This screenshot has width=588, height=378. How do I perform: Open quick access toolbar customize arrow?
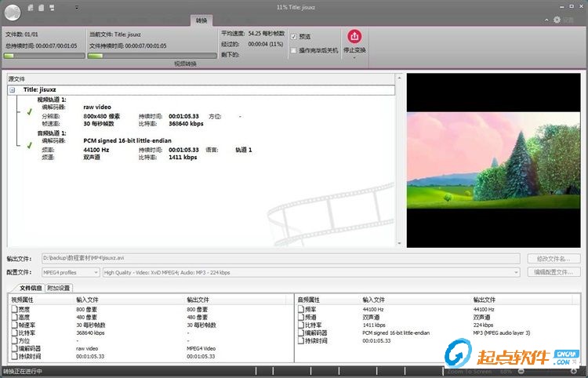[77, 8]
